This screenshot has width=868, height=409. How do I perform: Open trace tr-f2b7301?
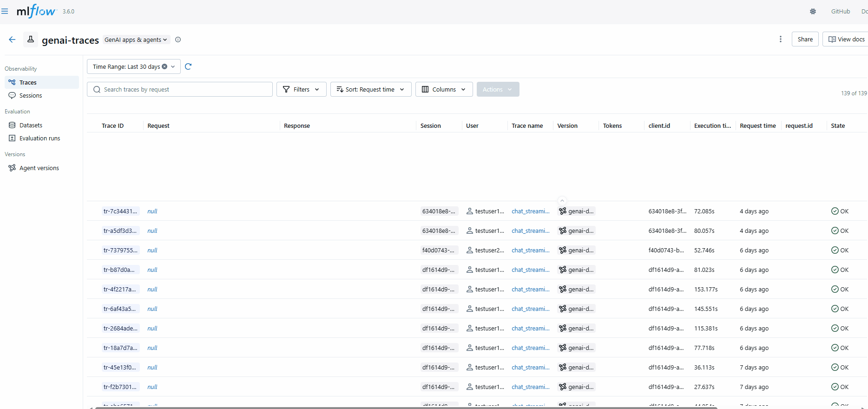pos(120,387)
